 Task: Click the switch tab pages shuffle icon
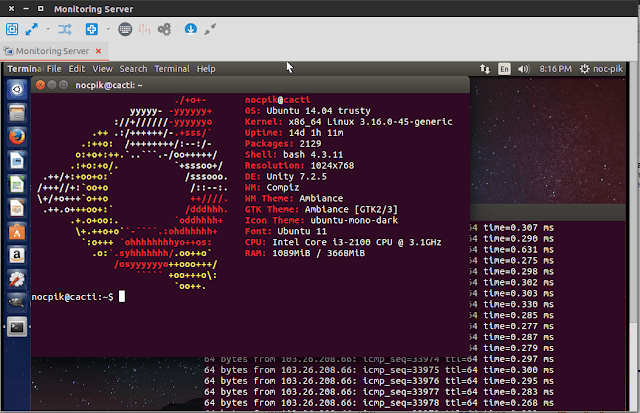coord(64,29)
